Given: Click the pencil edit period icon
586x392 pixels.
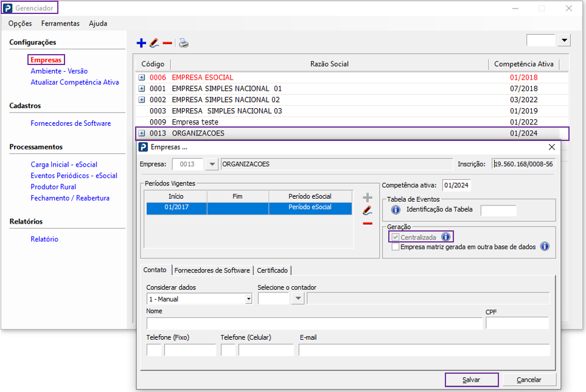Looking at the screenshot, I should point(368,210).
